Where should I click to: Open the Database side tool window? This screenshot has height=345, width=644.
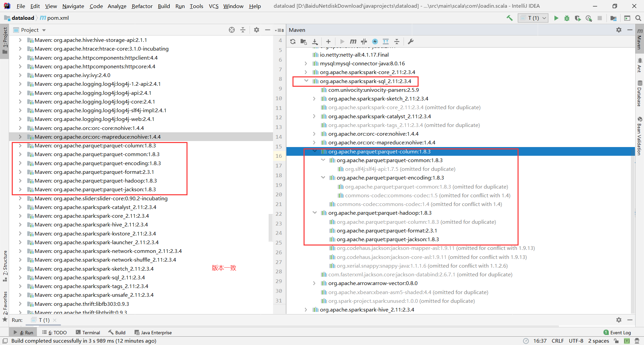[640, 93]
